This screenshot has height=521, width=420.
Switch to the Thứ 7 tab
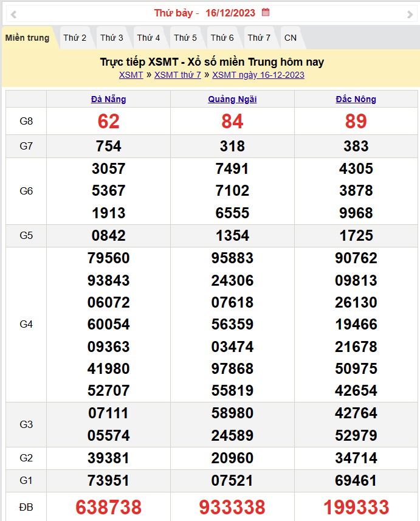[259, 38]
